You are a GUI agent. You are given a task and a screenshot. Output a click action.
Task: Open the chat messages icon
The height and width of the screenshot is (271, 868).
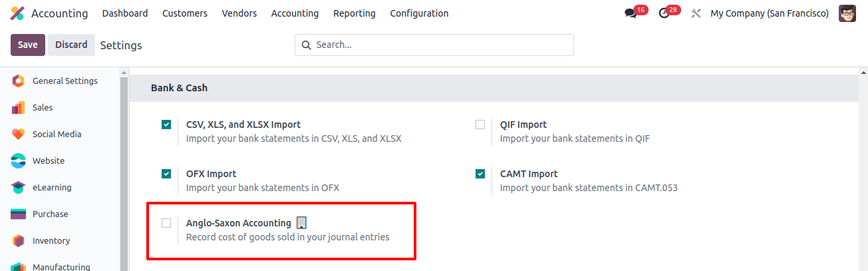[x=631, y=13]
